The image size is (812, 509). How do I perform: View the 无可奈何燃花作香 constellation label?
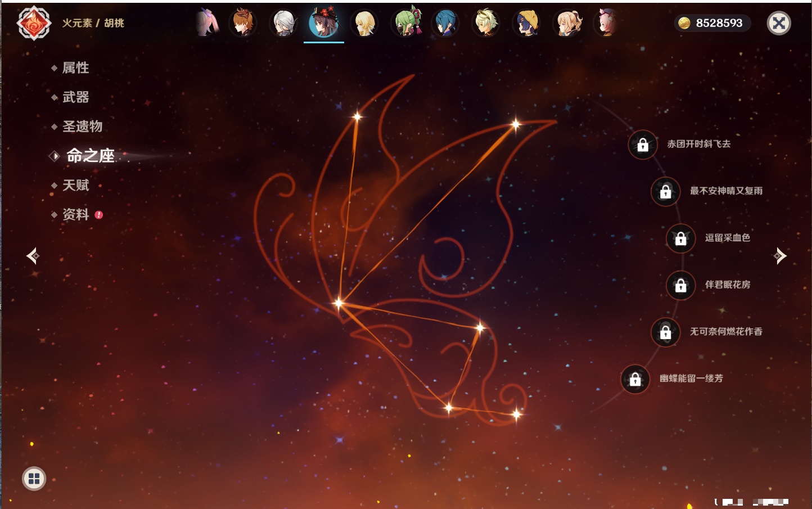pyautogui.click(x=727, y=331)
